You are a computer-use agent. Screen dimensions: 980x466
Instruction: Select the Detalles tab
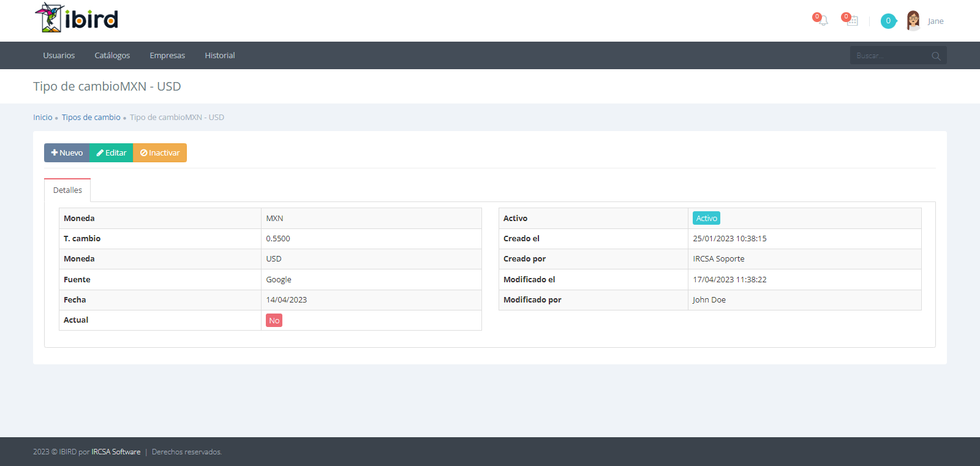pyautogui.click(x=67, y=190)
